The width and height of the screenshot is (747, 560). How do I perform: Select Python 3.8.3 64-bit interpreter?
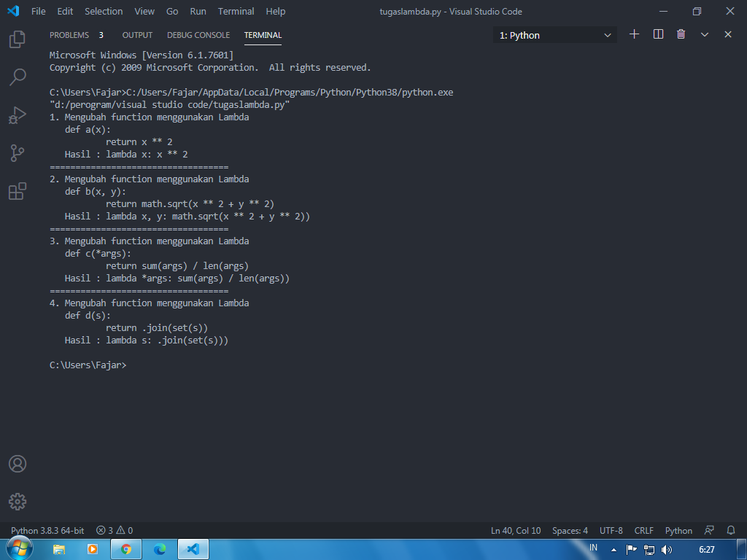47,531
